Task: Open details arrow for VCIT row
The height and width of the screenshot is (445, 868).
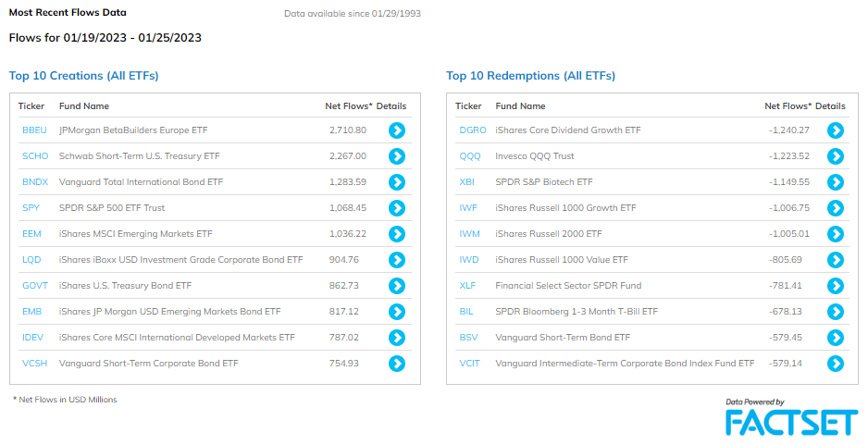Action: click(836, 364)
